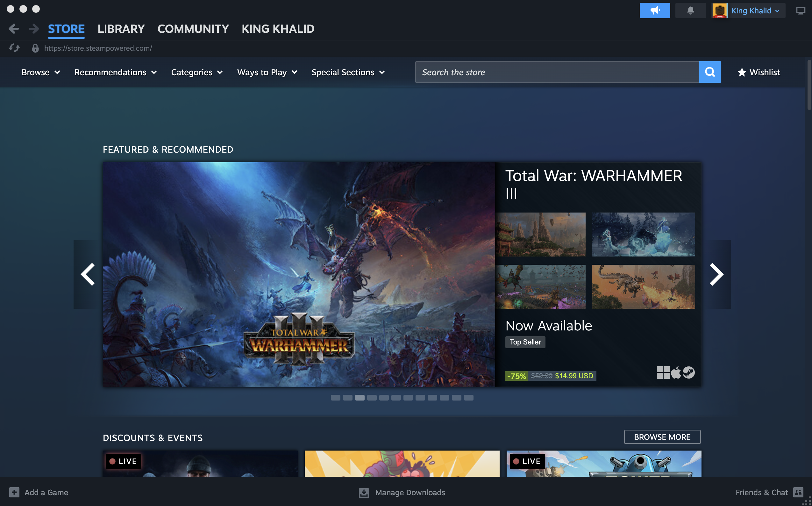This screenshot has width=812, height=506.
Task: Click the blue search magnifier button
Action: click(710, 72)
